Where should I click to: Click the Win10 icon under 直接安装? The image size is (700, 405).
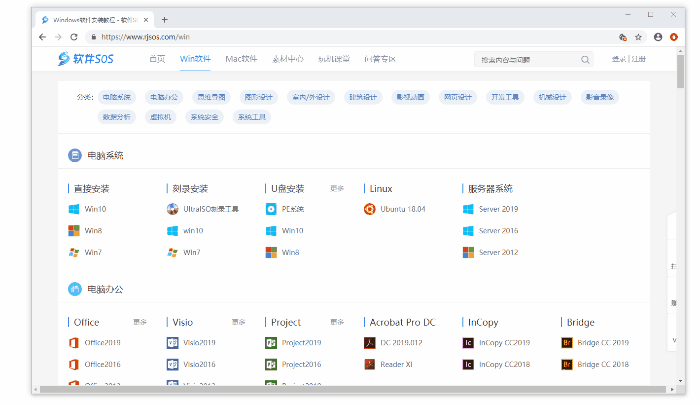(x=74, y=209)
